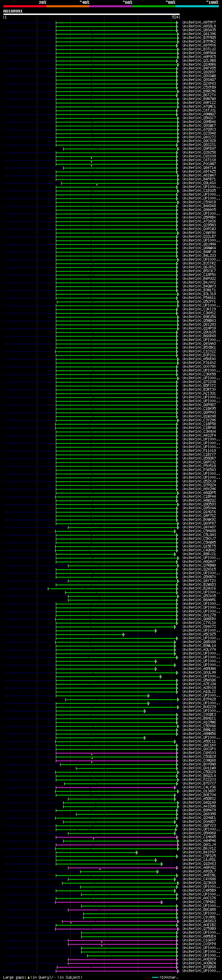Select hit label UniRef100_A9SDL7

(x=199, y=871)
